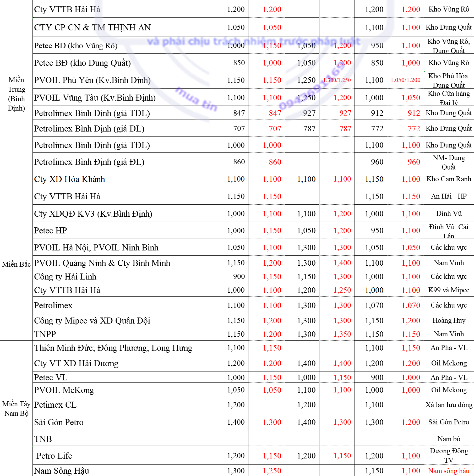Select the Petrolimex company cell in Miền Bắc

click(123, 305)
